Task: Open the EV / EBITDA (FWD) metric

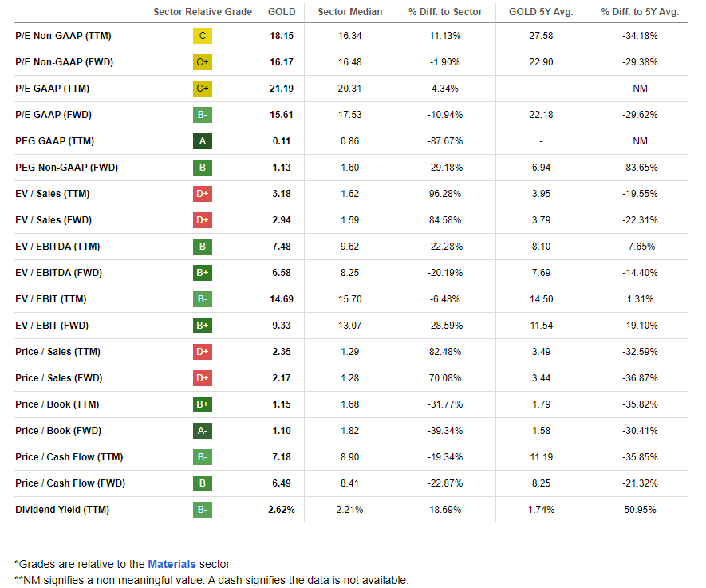Action: [x=58, y=273]
